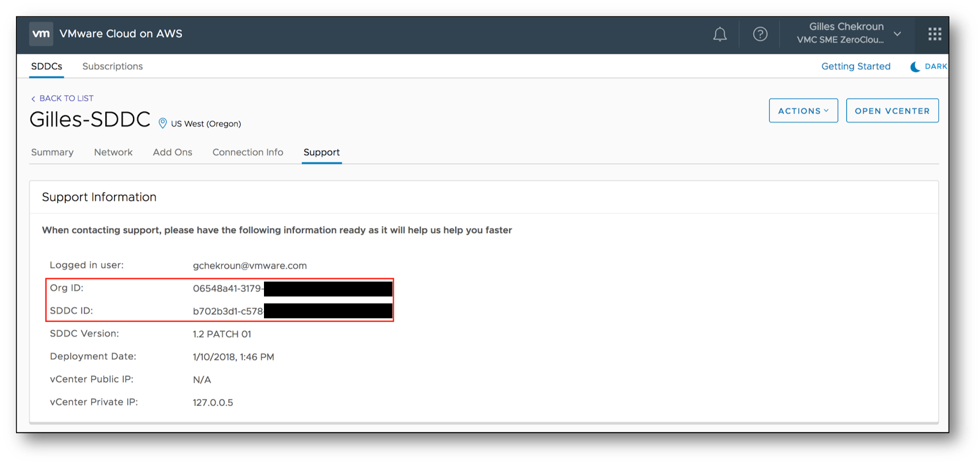
Task: Click the vCenter Public IP label
Action: pyautogui.click(x=92, y=379)
